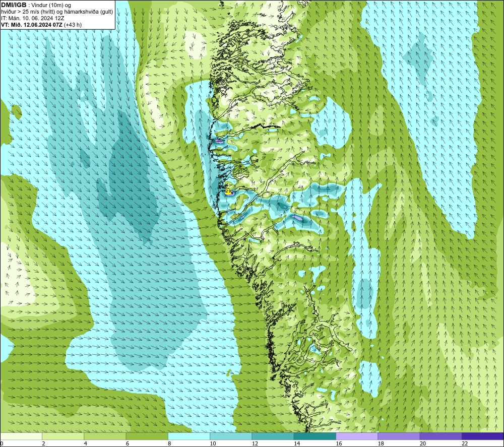Click the 6–8 m/s green swatch

click(147, 436)
